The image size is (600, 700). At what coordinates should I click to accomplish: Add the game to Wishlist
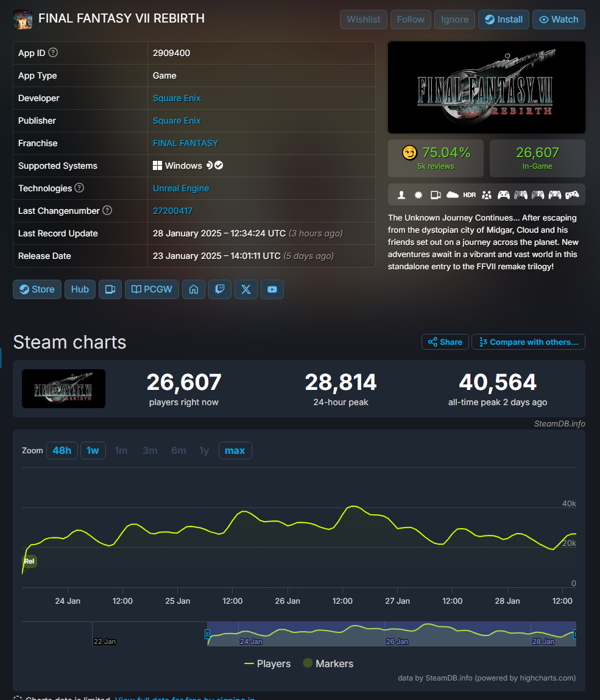[364, 19]
